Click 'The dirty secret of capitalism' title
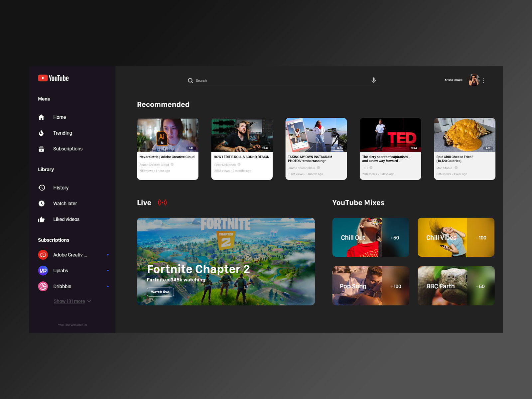Image resolution: width=532 pixels, height=399 pixels. (x=387, y=159)
